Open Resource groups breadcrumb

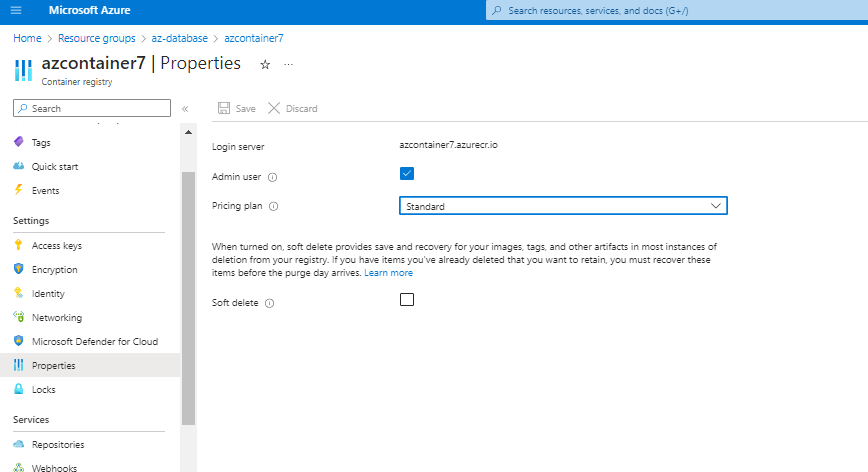click(x=97, y=38)
